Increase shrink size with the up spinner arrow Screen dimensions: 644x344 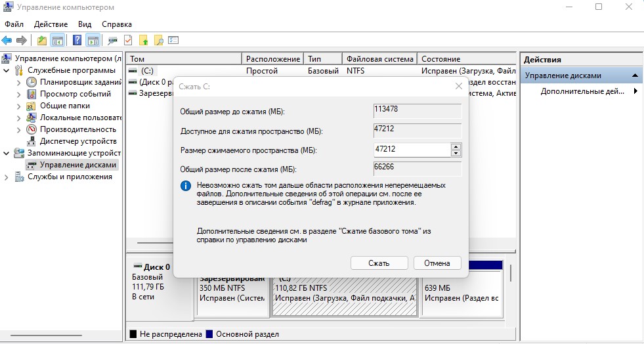[456, 146]
